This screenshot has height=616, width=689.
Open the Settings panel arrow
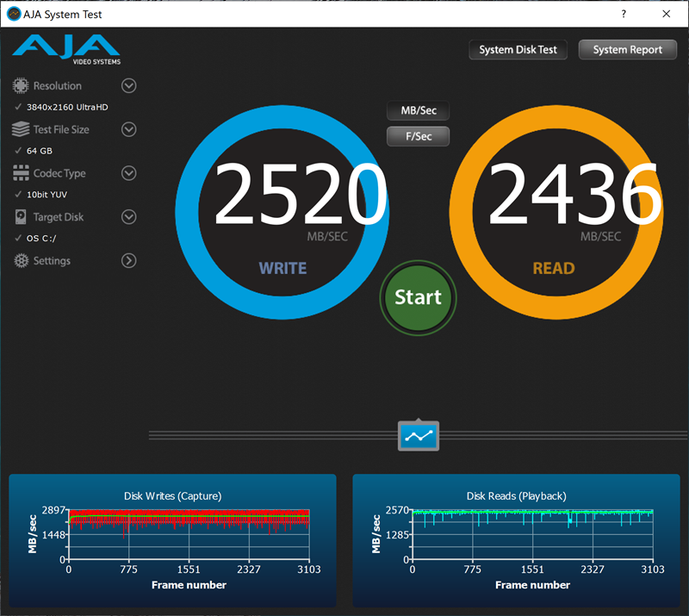128,260
